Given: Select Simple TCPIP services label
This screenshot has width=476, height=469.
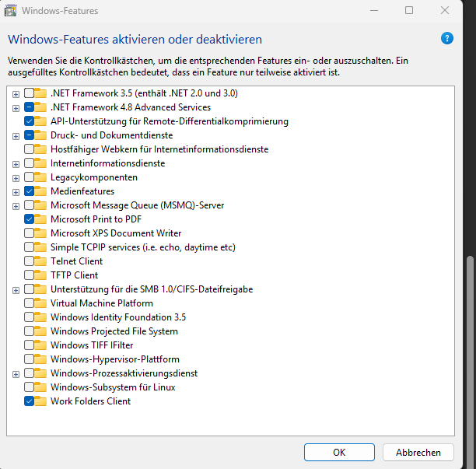Looking at the screenshot, I should coord(143,247).
